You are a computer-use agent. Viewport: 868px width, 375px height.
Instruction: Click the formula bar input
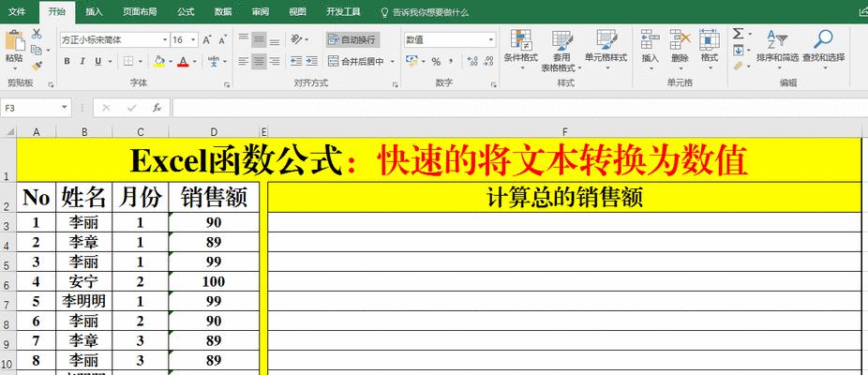tap(519, 108)
